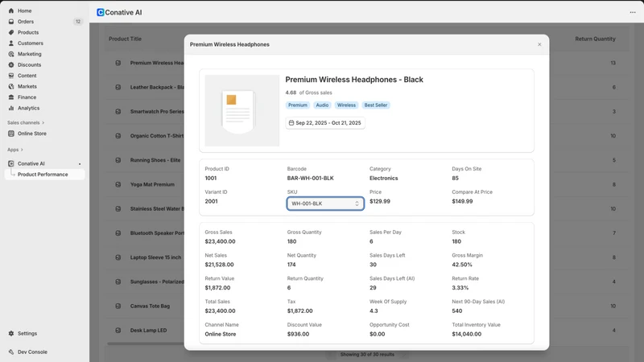
Task: Click the Customers person icon
Action: (11, 43)
